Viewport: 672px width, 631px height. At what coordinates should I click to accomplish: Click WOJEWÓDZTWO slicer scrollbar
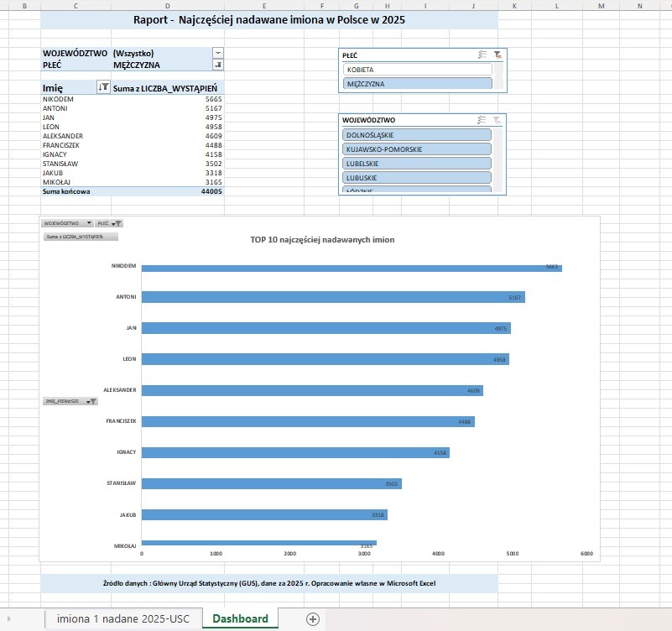(x=498, y=159)
